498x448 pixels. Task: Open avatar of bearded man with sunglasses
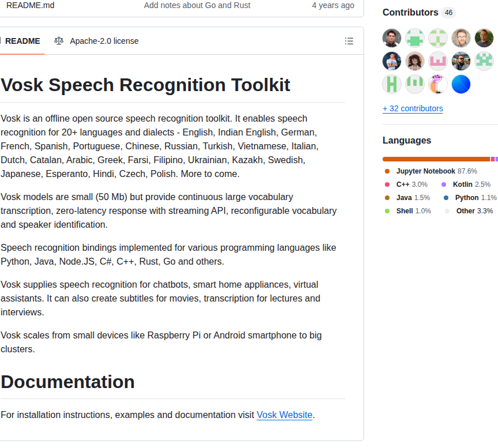pos(461,61)
